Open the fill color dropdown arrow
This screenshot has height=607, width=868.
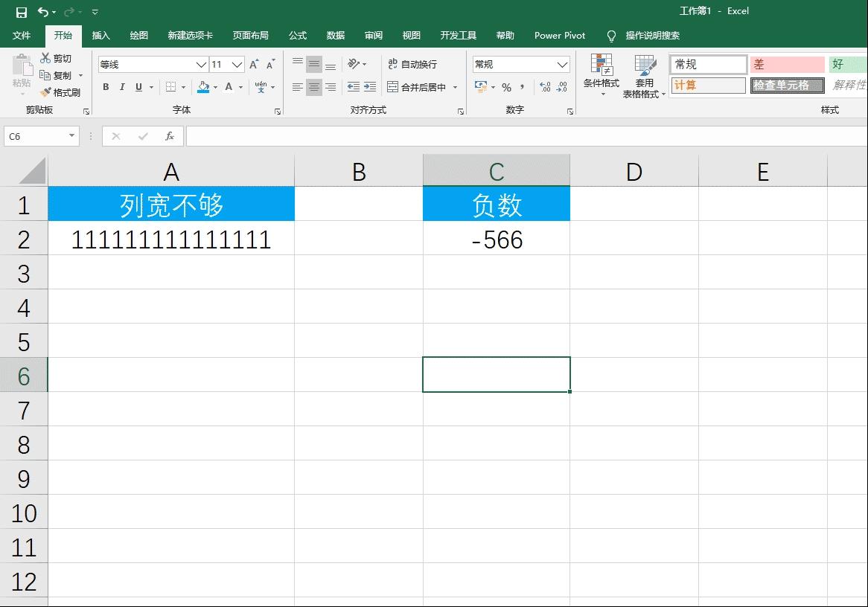[x=216, y=87]
